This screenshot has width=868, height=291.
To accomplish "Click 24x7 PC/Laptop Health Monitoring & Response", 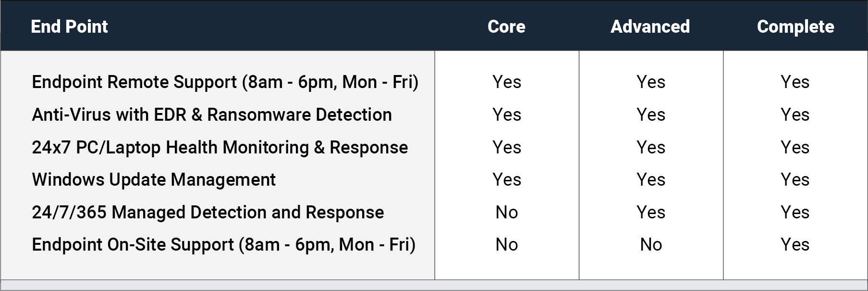I will click(220, 147).
